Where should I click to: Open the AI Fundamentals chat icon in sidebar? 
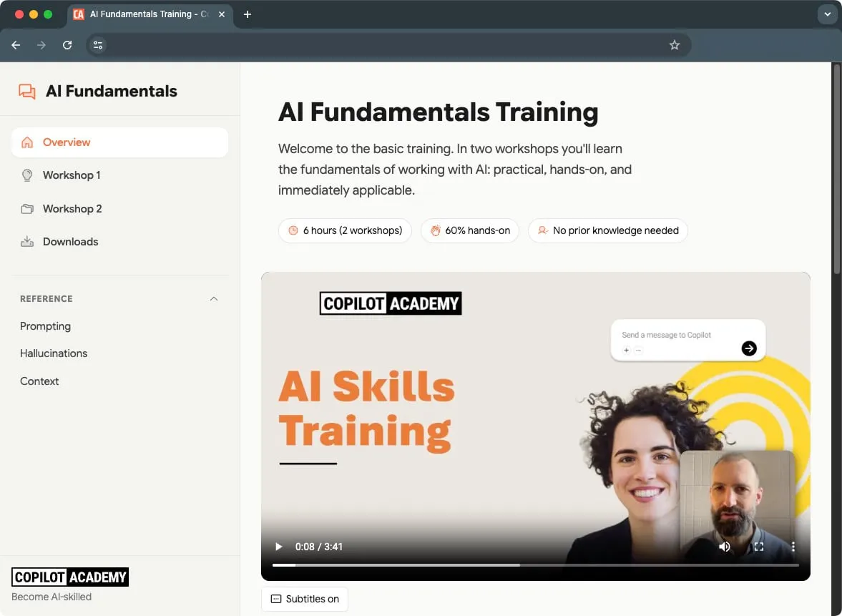[26, 90]
